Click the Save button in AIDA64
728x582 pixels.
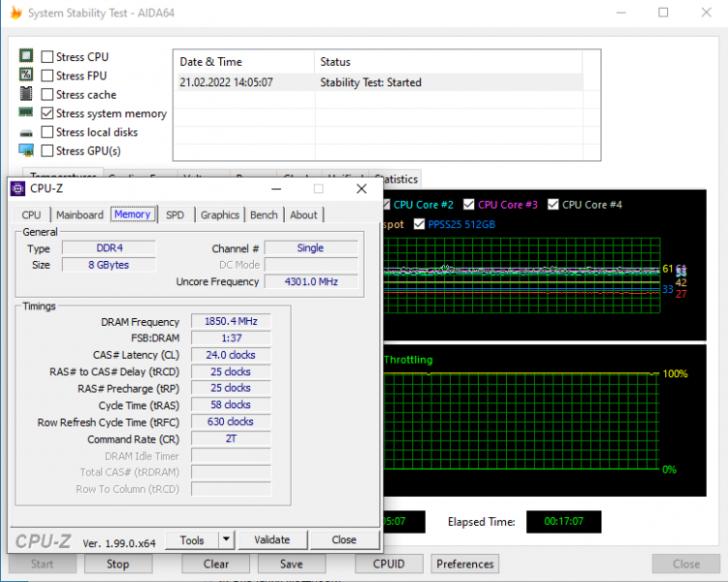pyautogui.click(x=291, y=564)
